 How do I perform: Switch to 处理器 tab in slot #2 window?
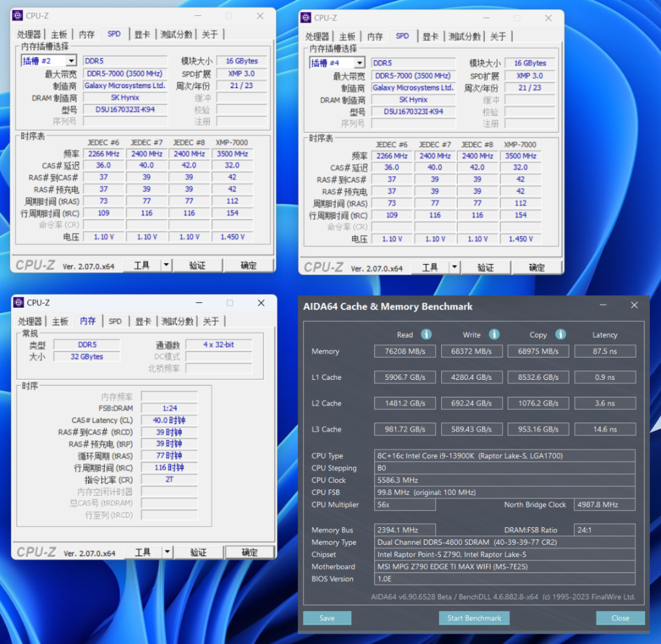29,34
